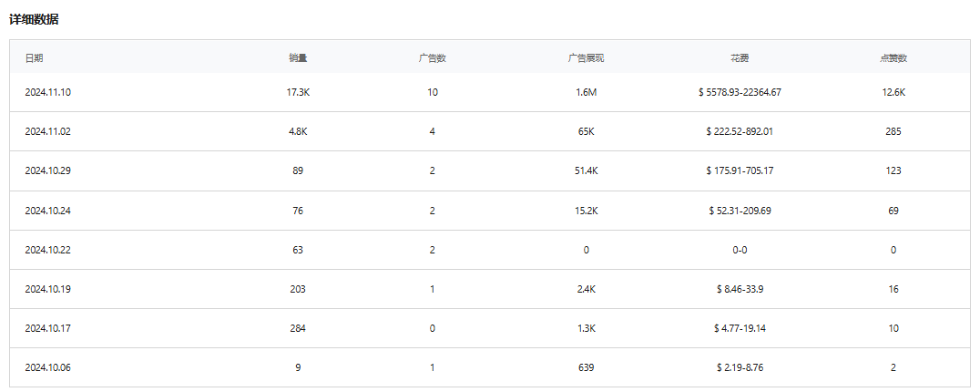The width and height of the screenshot is (980, 392).
Task: Select the 2024.10.17 date cell
Action: click(47, 328)
